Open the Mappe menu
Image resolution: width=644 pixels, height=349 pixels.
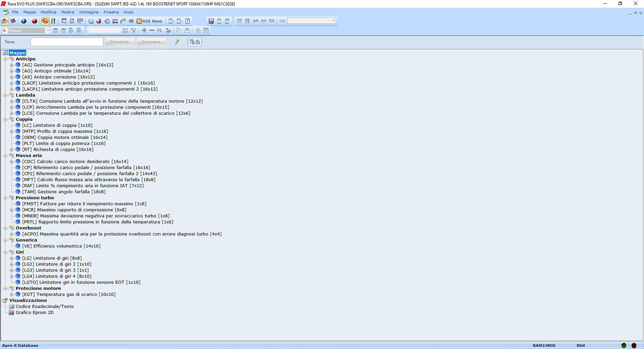click(x=29, y=12)
